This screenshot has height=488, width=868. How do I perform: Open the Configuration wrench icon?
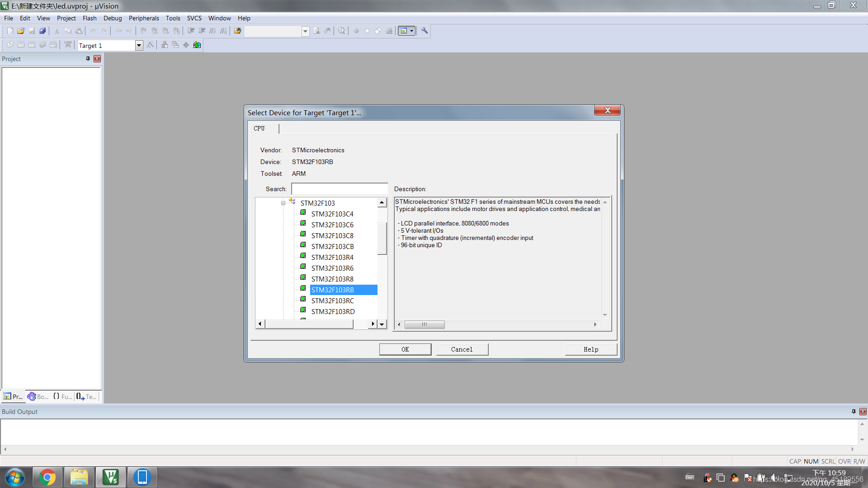tap(425, 31)
